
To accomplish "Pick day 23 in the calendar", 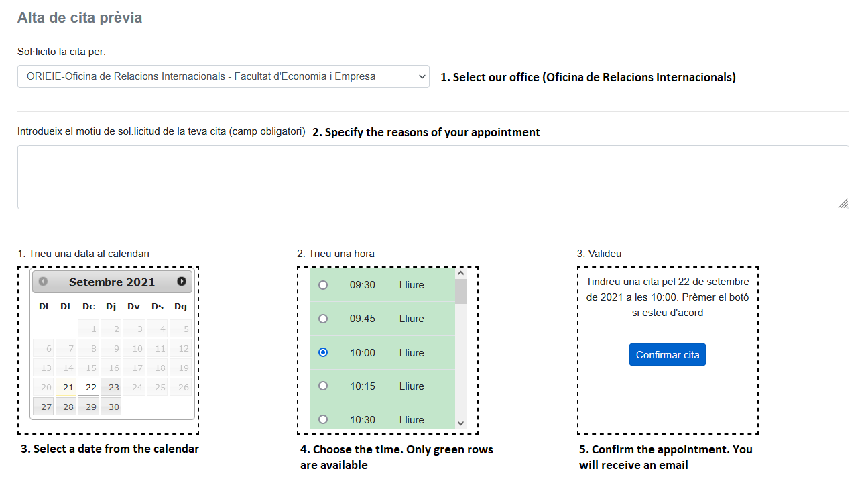I will (x=113, y=387).
